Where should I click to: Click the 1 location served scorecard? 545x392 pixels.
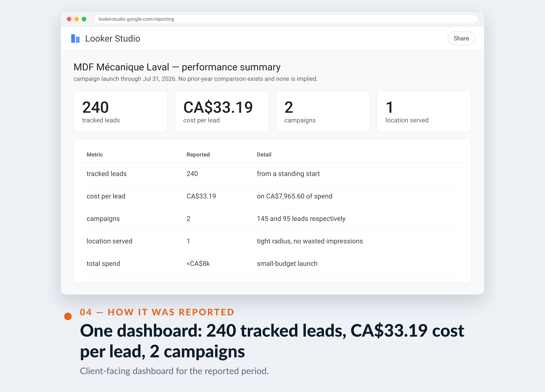coord(424,111)
